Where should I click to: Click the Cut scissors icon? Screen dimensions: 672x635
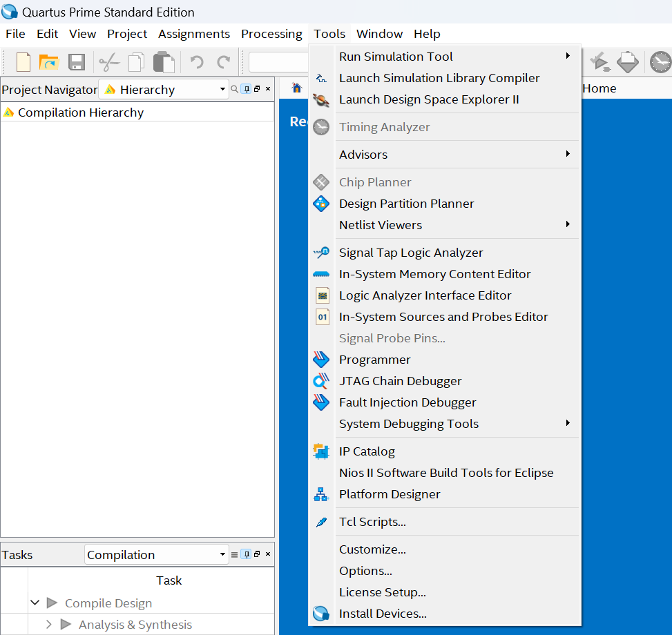[109, 63]
